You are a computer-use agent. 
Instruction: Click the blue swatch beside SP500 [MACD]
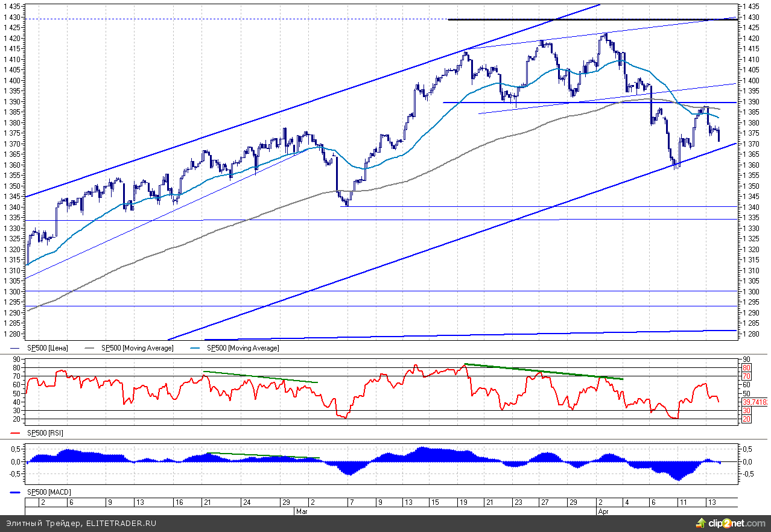coord(16,492)
